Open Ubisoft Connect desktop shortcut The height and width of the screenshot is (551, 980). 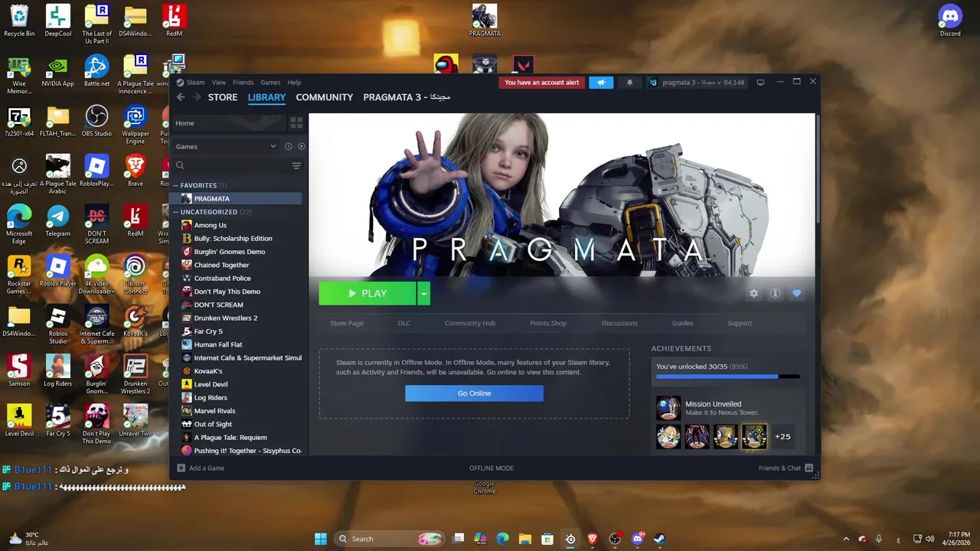click(136, 275)
